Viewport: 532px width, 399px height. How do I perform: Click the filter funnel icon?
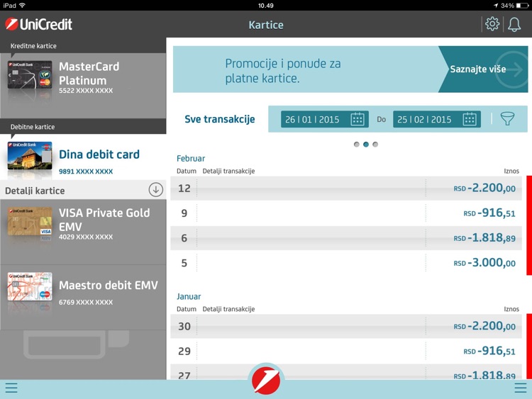[507, 119]
